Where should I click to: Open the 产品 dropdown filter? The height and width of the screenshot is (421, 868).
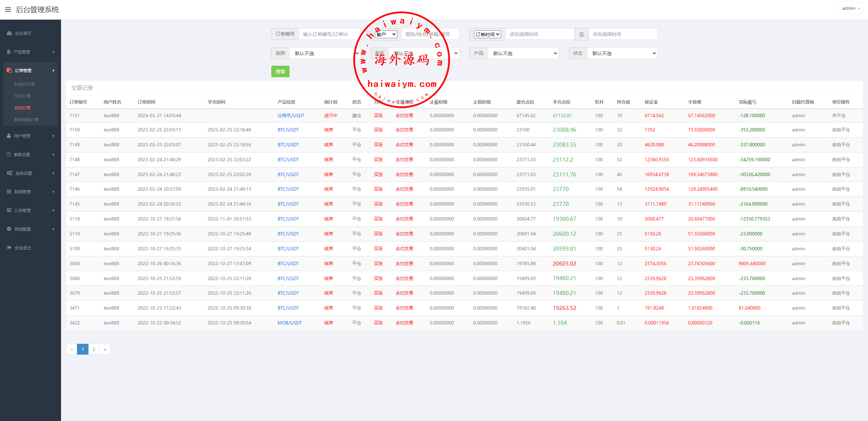click(523, 54)
